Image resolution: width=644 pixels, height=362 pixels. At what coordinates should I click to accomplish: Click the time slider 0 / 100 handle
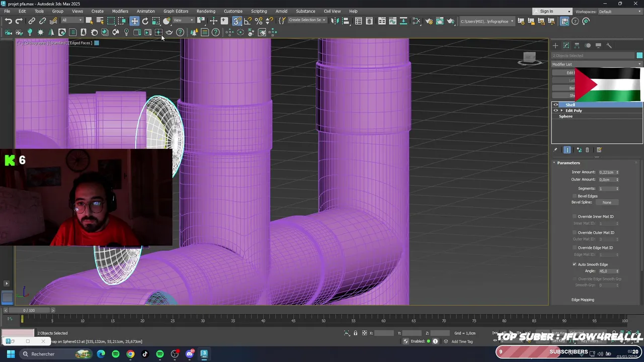point(29,310)
